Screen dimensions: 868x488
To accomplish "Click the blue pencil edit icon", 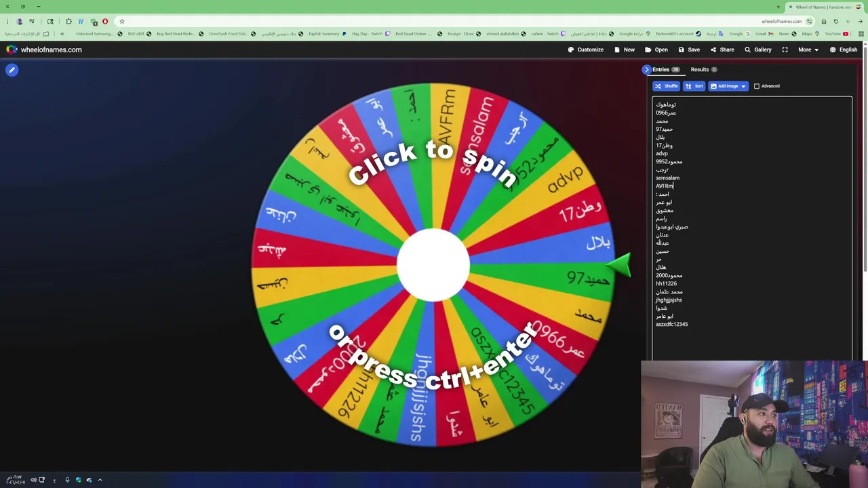I will tap(12, 70).
